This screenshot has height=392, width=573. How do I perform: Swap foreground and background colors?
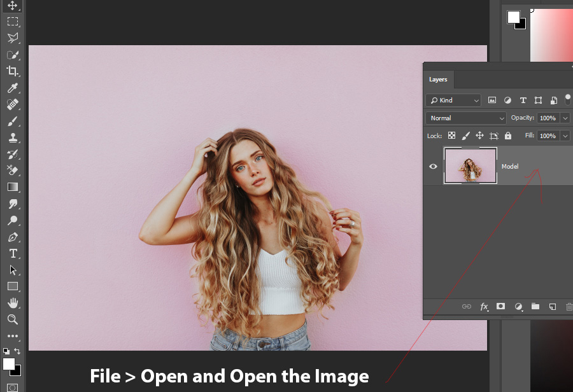(17, 351)
